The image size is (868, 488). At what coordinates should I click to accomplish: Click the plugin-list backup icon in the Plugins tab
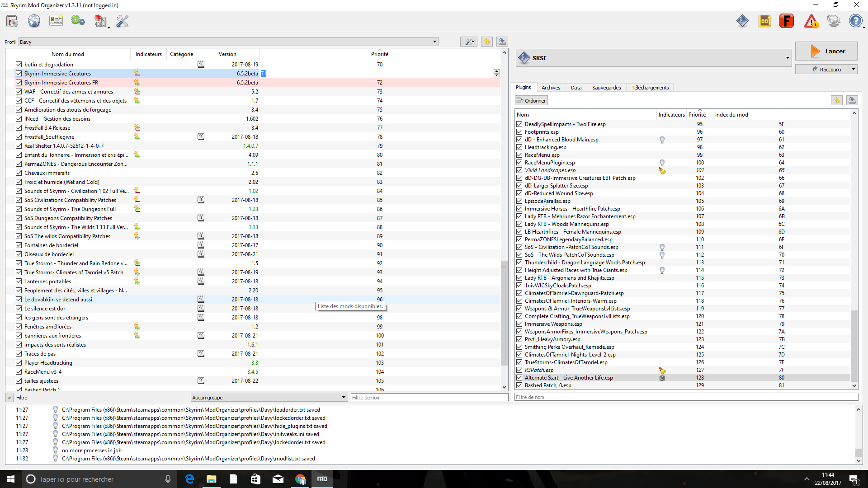852,100
